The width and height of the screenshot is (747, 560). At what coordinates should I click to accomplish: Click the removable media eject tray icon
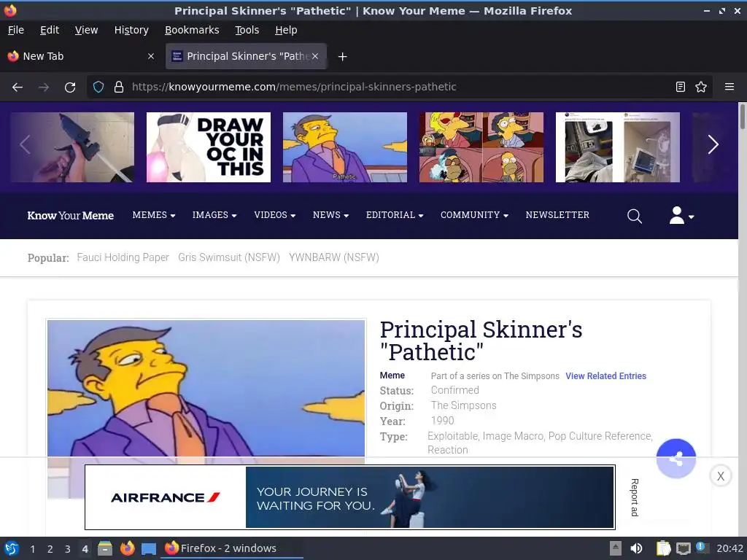click(616, 548)
